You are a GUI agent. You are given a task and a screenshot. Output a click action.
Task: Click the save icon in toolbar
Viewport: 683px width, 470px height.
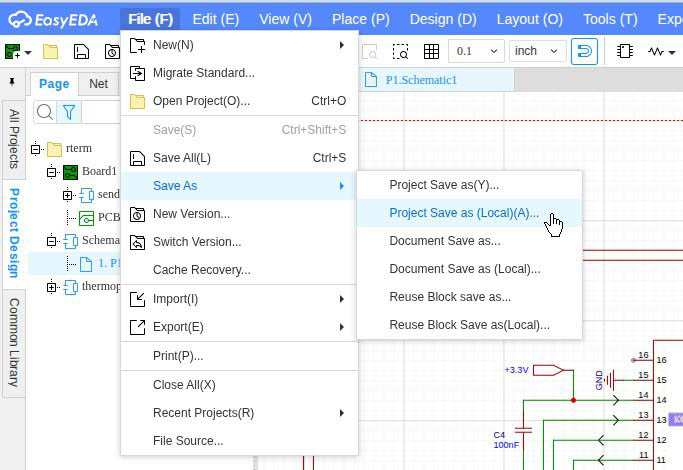(84, 51)
